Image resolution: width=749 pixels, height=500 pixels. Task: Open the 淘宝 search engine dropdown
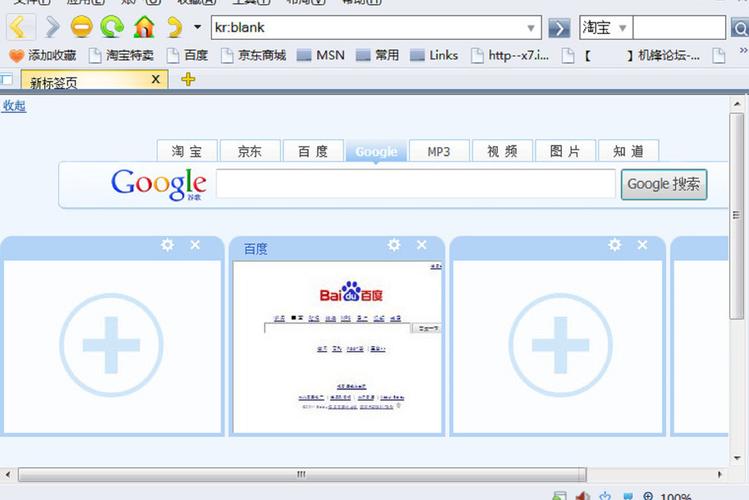622,28
